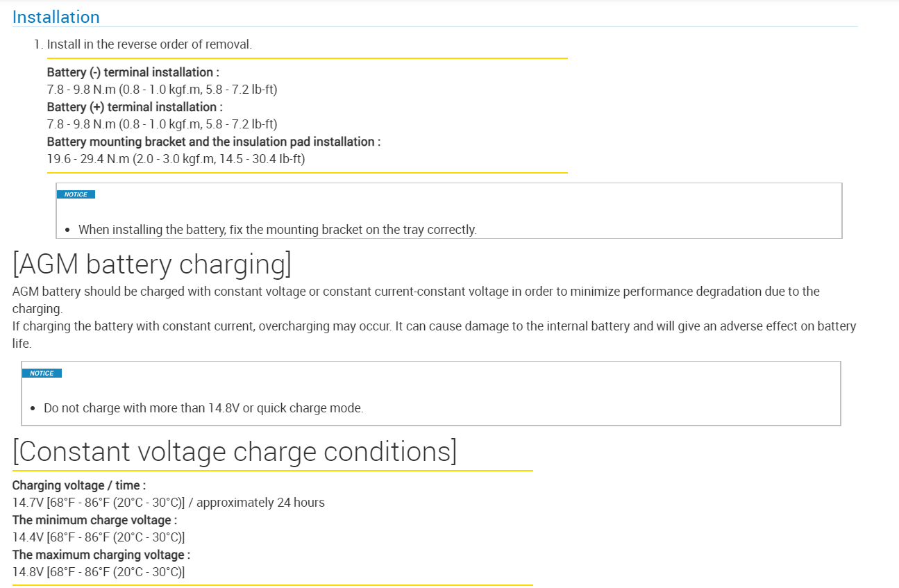Image resolution: width=899 pixels, height=588 pixels.
Task: Select the "[AGM battery charging]" heading
Action: point(152,264)
